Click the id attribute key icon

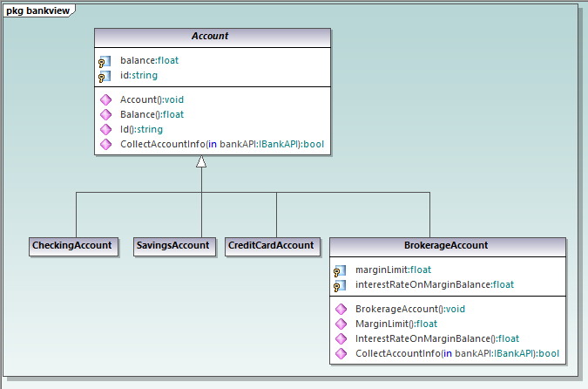tap(105, 76)
